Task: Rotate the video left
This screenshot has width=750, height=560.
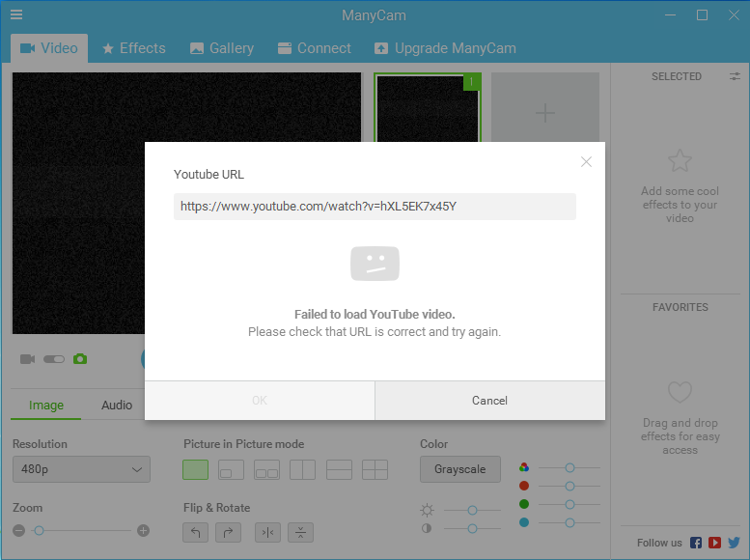Action: [195, 532]
